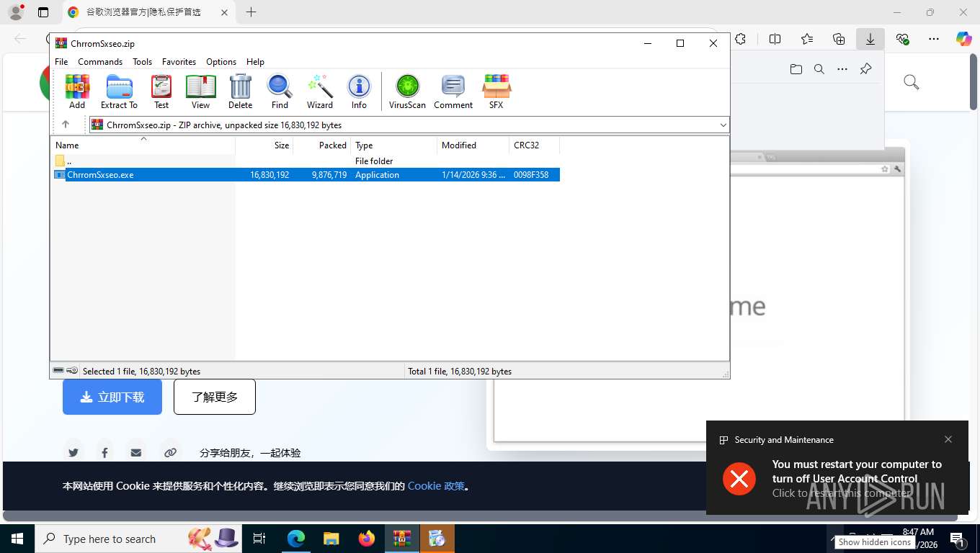
Task: Switch to the 谷歌浏览器官方 browser tab
Action: pyautogui.click(x=148, y=12)
